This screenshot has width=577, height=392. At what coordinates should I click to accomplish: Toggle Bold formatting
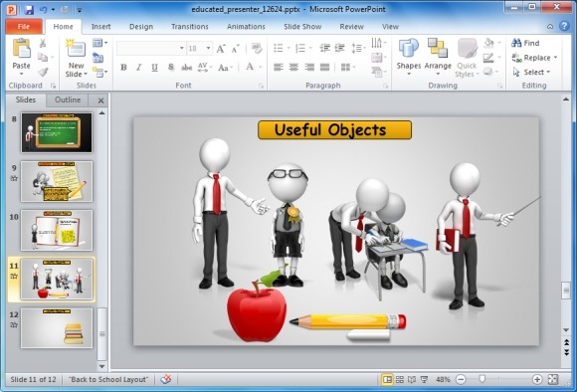[123, 68]
